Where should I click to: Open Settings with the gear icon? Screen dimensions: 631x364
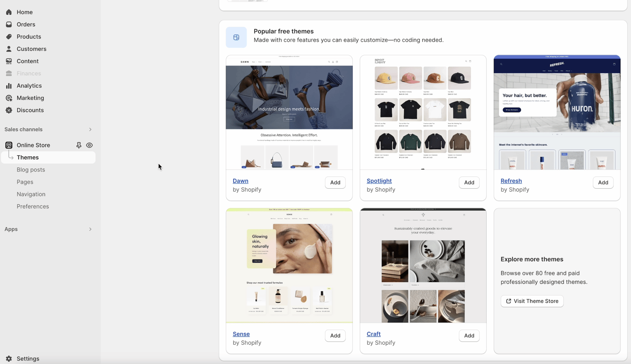[9, 359]
